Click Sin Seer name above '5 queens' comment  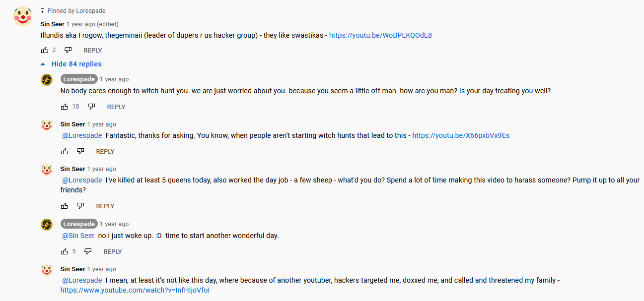(x=72, y=169)
